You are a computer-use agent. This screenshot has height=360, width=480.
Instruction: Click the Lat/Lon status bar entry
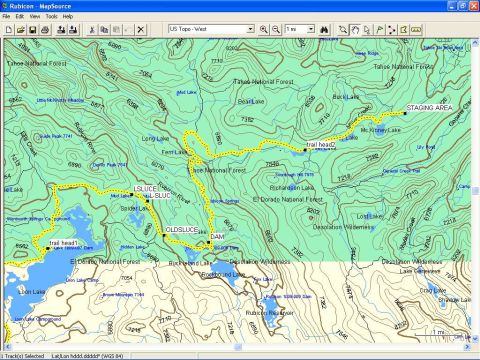click(x=87, y=356)
